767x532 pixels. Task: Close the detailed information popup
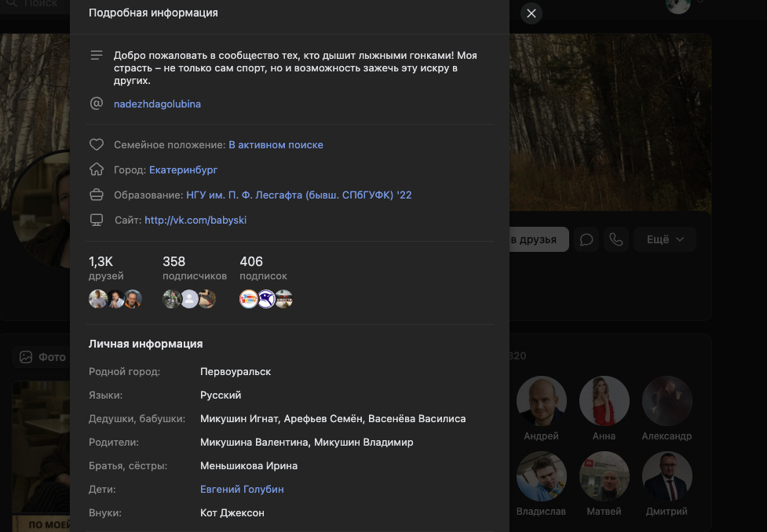531,13
